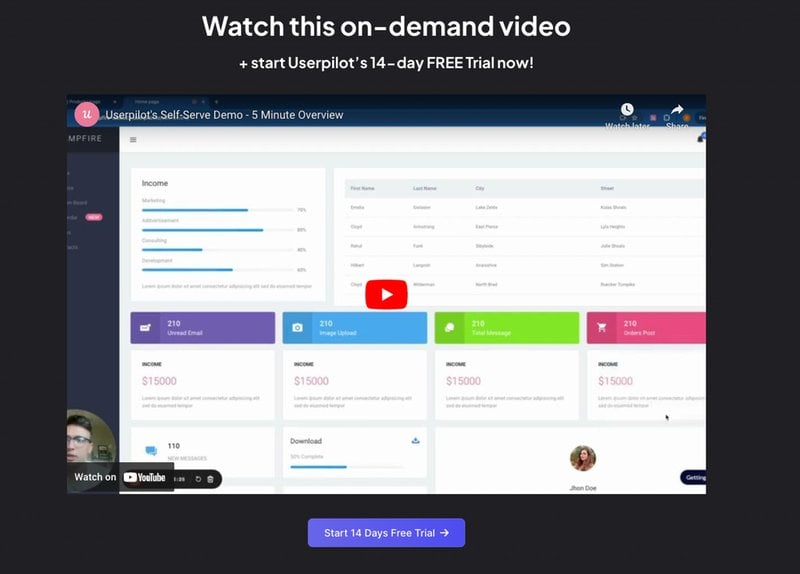Click the New Messages chat bubbles icon

click(x=151, y=451)
